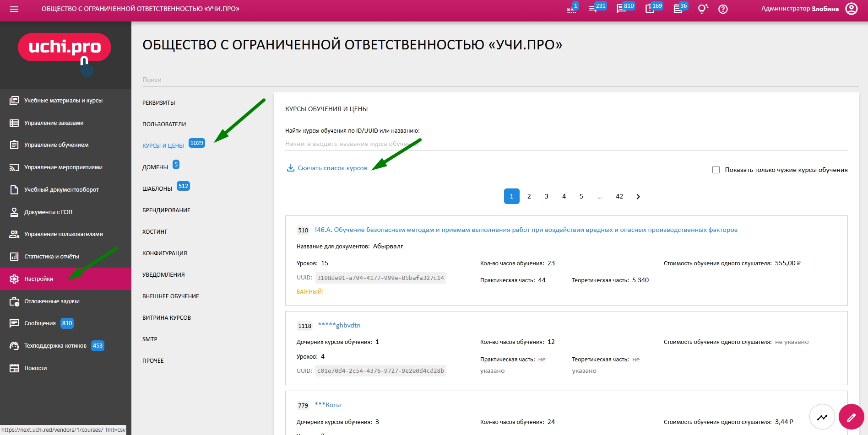Open course *****ghbvdtn link

(339, 325)
